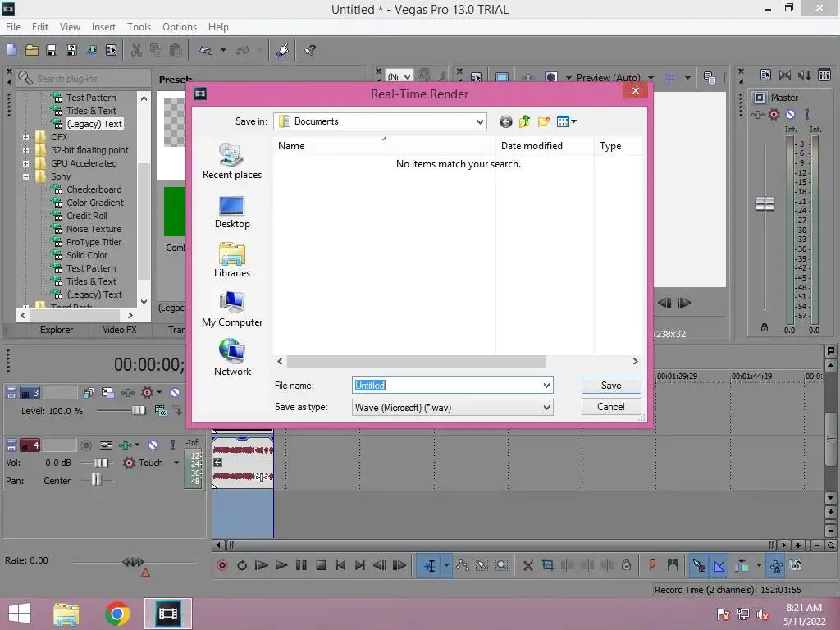Toggle Auto Ripple in the timeline toolbar
The image size is (840, 630).
pyautogui.click(x=742, y=565)
